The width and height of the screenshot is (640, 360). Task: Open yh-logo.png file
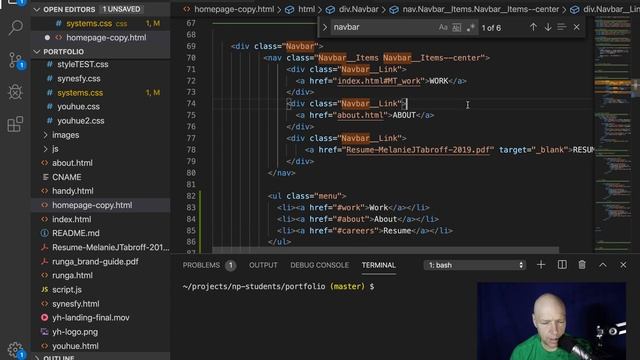(x=75, y=332)
